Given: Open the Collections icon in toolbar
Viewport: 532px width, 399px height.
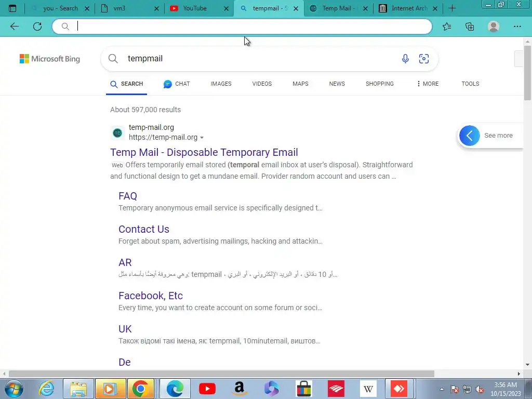Looking at the screenshot, I should click(470, 26).
